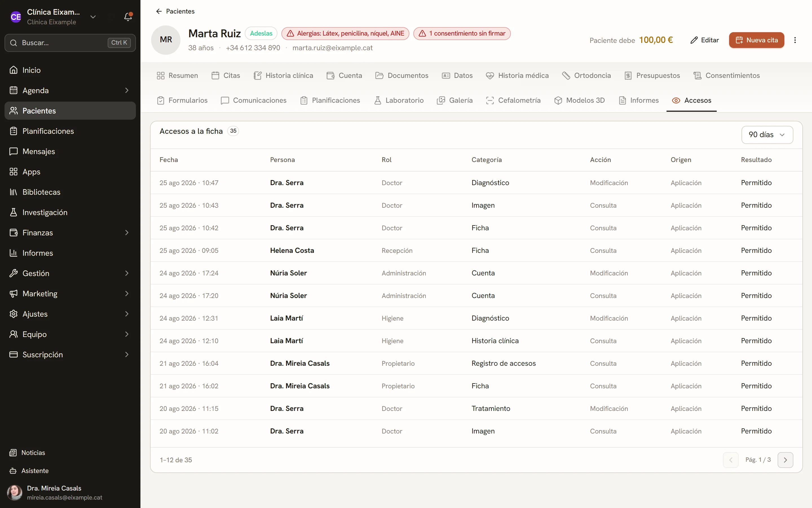Screen dimensions: 812x508
Task: Click the allergies warning badge
Action: 345,34
